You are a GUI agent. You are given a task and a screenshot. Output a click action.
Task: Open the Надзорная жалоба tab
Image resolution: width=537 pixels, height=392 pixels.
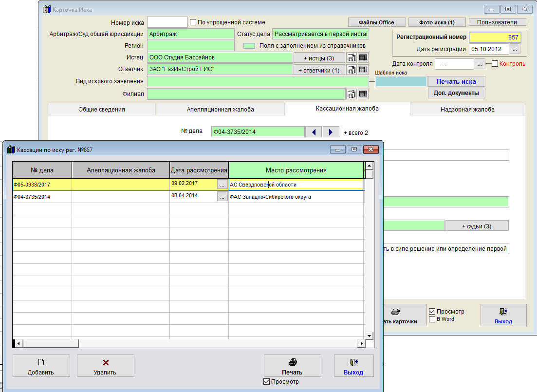point(467,110)
